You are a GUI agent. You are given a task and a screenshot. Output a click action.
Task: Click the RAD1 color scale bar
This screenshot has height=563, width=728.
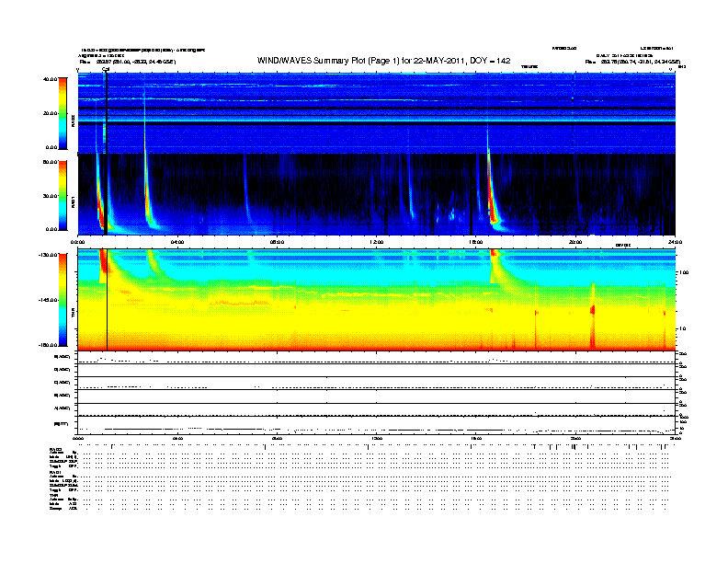coord(63,196)
